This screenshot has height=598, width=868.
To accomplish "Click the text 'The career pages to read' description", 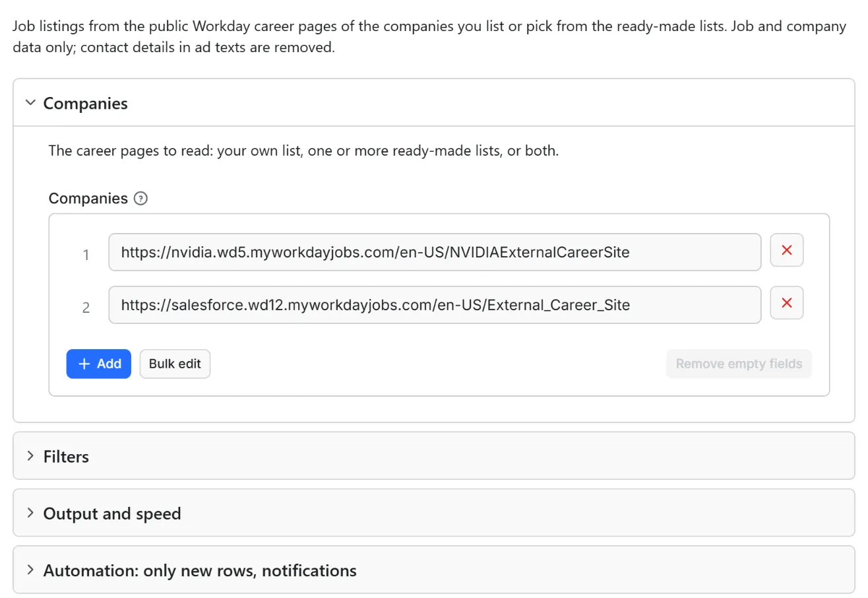I will coord(303,150).
